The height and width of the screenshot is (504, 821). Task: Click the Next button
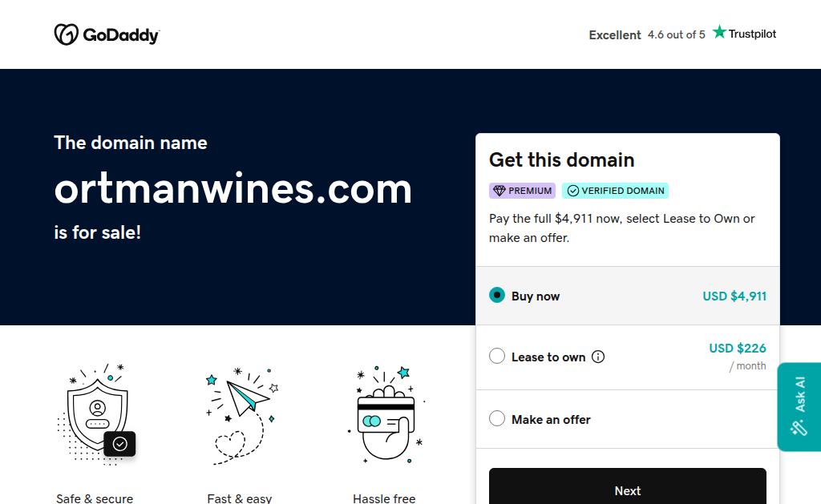pos(627,486)
